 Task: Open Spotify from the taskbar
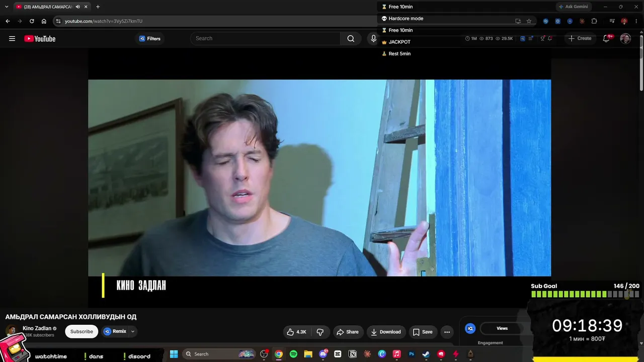click(x=293, y=354)
